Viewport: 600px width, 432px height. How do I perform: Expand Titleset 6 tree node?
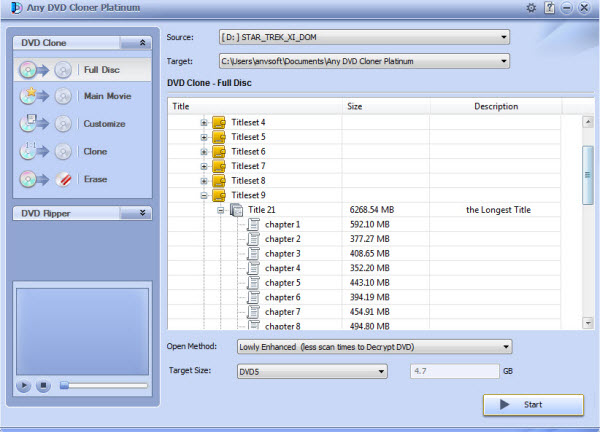[204, 152]
